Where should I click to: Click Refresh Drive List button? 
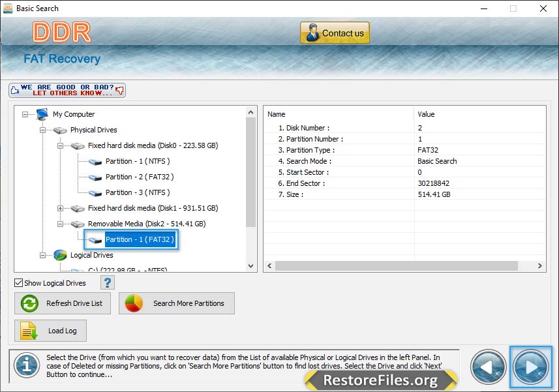pyautogui.click(x=63, y=303)
